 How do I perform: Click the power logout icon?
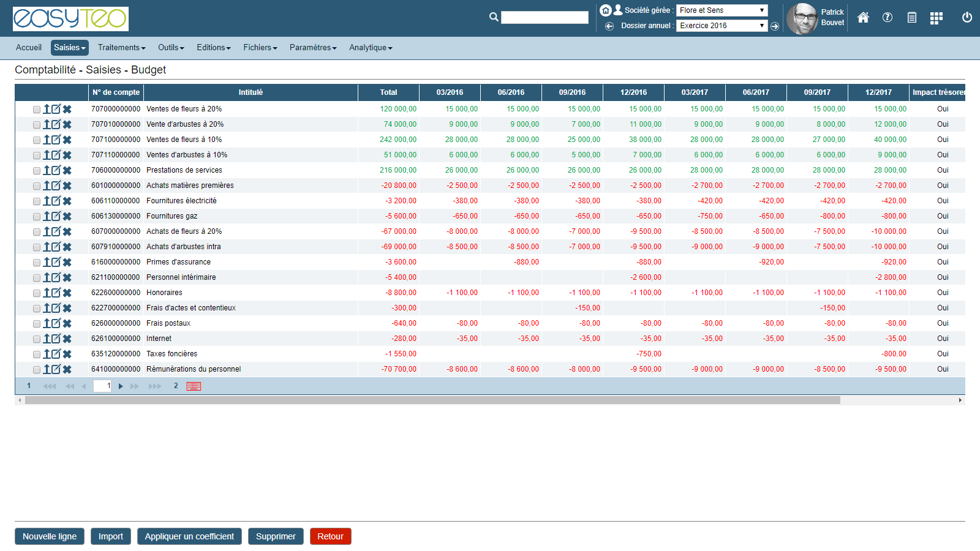click(967, 18)
